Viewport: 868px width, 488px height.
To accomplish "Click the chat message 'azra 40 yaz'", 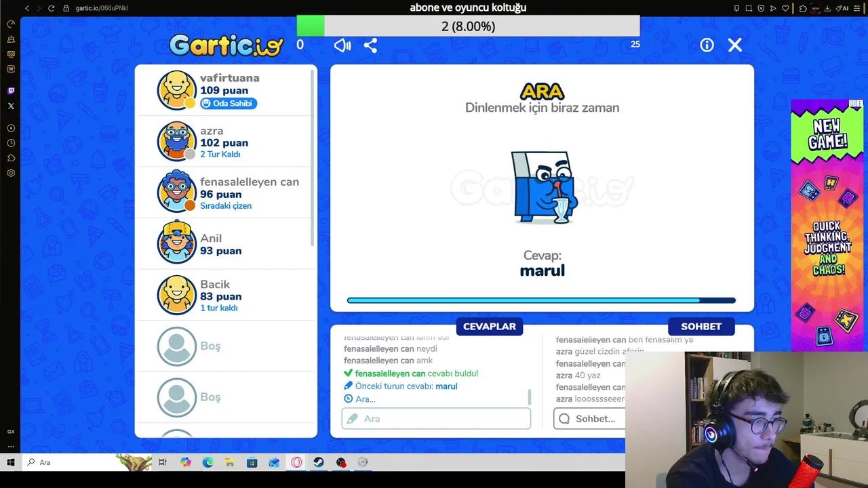I will coord(578,375).
